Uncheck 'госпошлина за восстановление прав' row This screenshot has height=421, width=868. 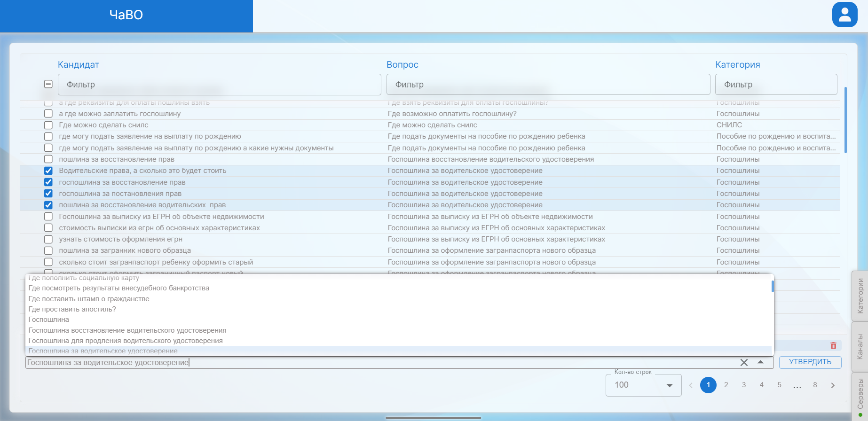pyautogui.click(x=48, y=182)
